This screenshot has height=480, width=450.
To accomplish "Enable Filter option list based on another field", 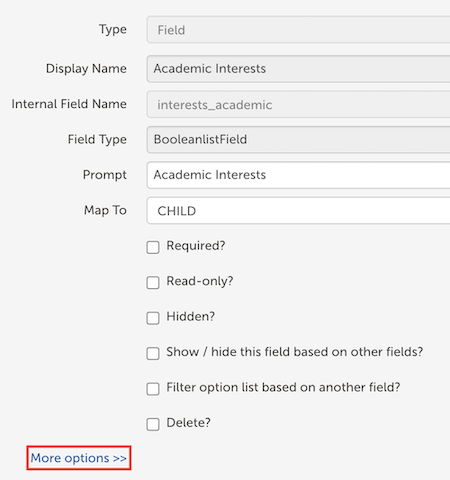I will coord(153,389).
